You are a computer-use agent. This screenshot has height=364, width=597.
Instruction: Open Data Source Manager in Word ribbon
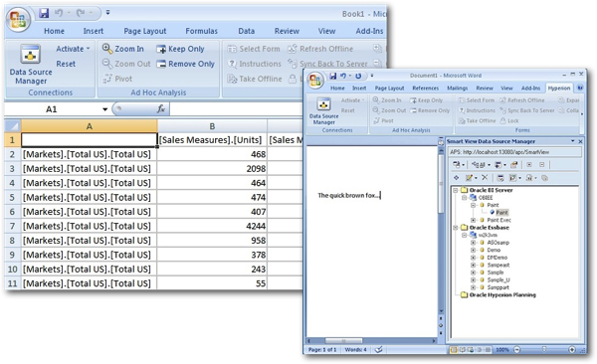pyautogui.click(x=323, y=111)
